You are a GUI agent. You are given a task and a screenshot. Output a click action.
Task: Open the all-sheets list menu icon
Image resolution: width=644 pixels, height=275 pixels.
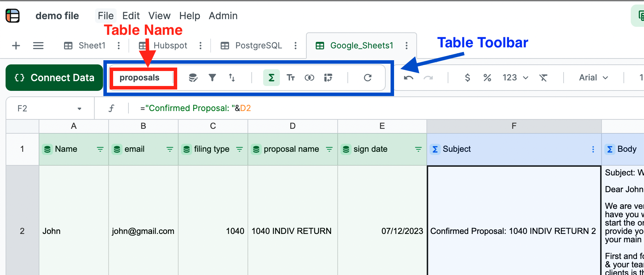pos(38,46)
